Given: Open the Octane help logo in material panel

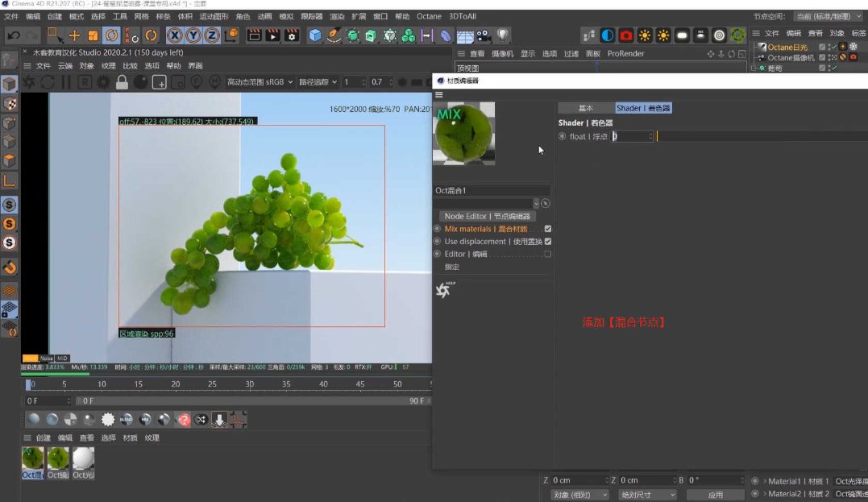Looking at the screenshot, I should pos(443,291).
